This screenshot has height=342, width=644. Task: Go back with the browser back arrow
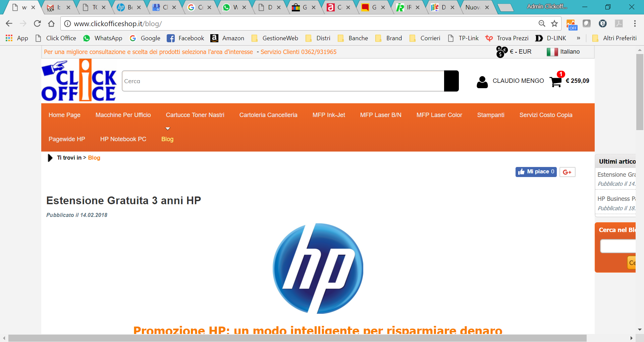pos(9,23)
